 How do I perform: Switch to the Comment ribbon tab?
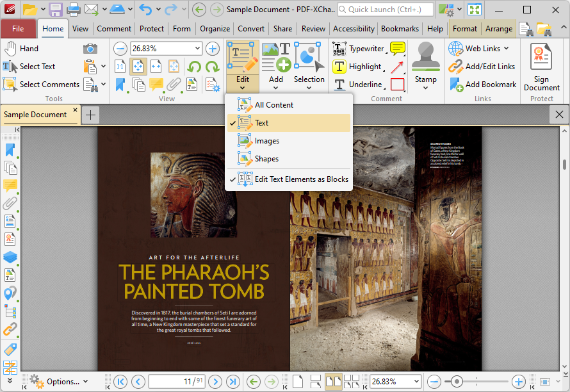[x=114, y=29]
